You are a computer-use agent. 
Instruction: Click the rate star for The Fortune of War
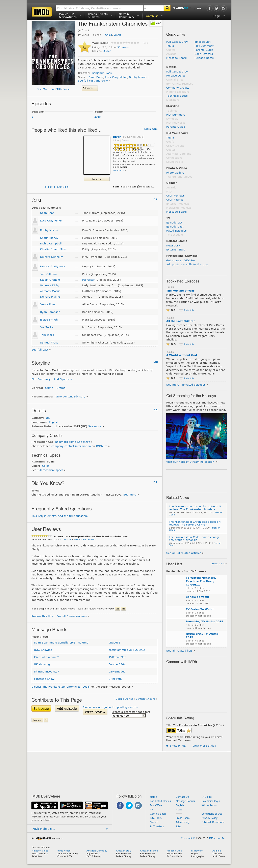pyautogui.click(x=181, y=310)
